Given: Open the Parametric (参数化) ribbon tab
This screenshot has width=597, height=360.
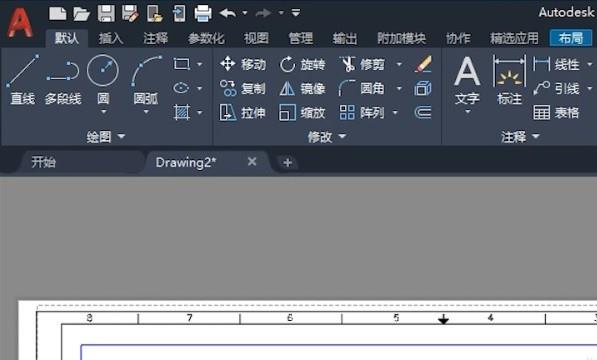Looking at the screenshot, I should 206,38.
